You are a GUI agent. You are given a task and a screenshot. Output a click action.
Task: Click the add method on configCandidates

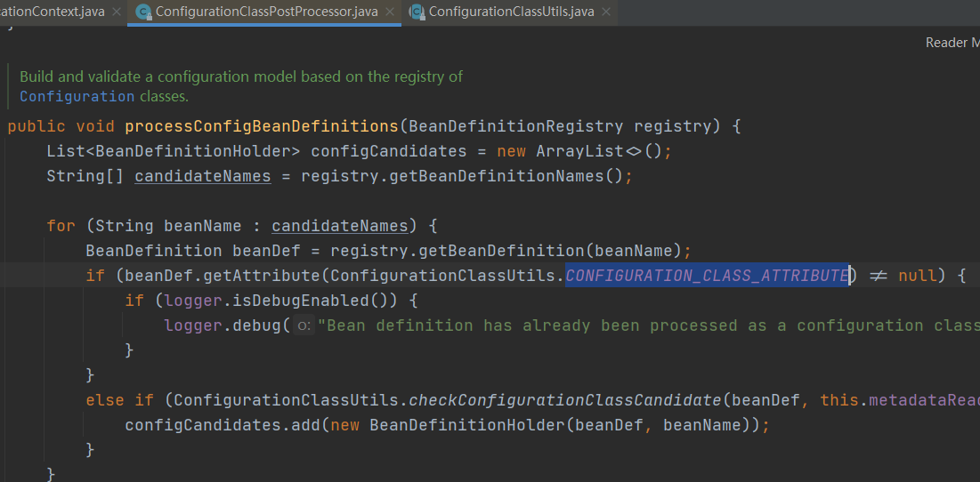click(305, 425)
